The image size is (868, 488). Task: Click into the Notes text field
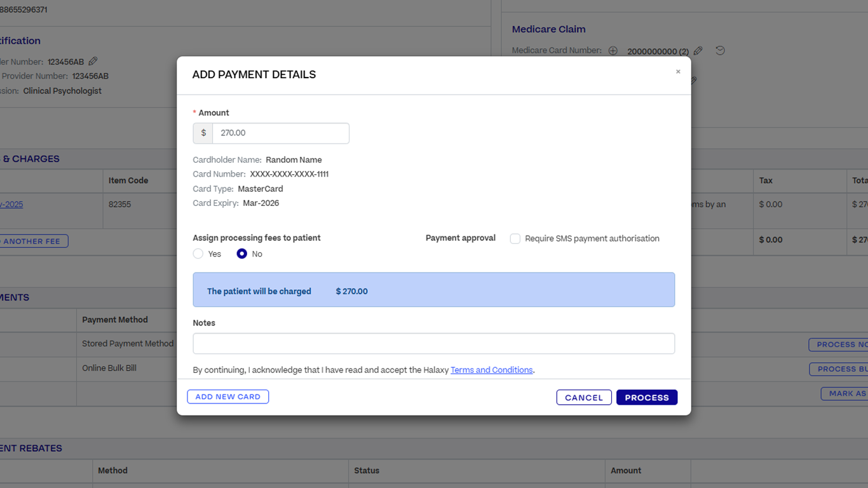433,344
